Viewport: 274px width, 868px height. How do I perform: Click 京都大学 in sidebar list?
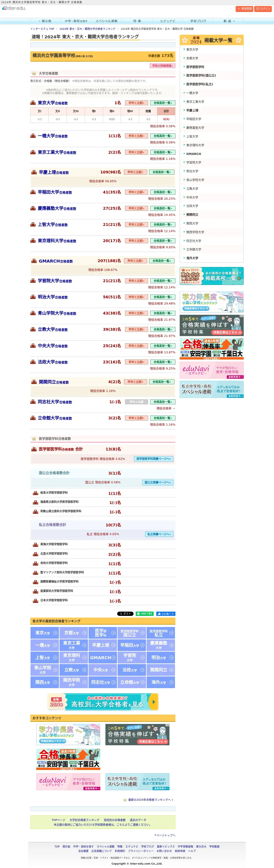click(x=192, y=58)
